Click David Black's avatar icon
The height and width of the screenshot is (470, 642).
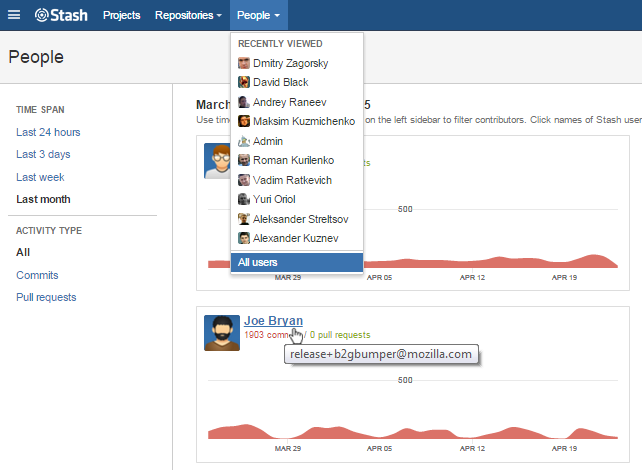(244, 83)
